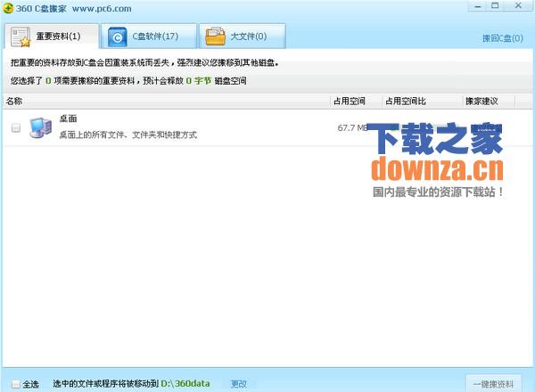Screen dimensions: 535x392
Task: Click the 一键搬资料 button
Action: click(x=493, y=384)
